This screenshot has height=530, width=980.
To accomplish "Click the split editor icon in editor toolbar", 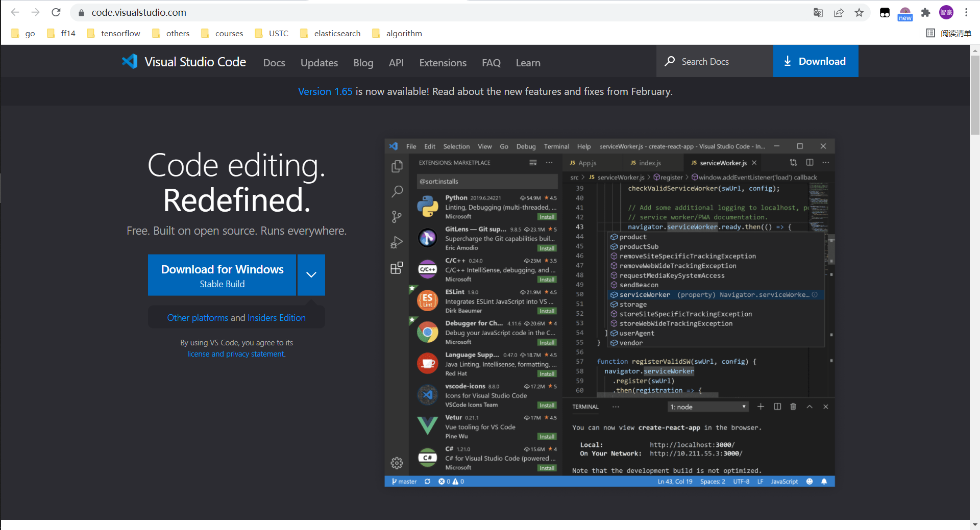I will (x=810, y=162).
